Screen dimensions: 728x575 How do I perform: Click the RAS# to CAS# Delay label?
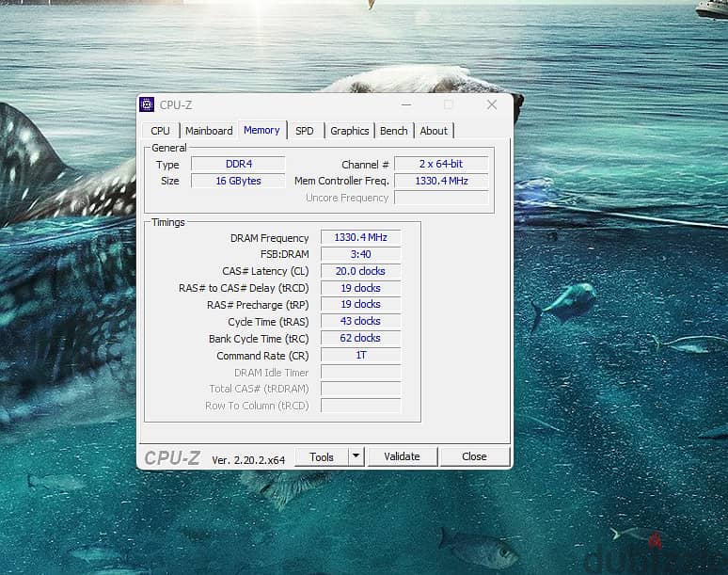tap(244, 288)
